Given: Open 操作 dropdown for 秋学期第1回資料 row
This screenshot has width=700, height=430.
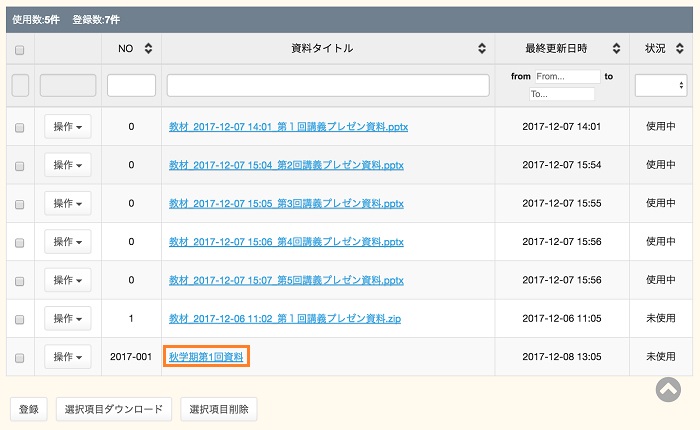Looking at the screenshot, I should tap(67, 357).
